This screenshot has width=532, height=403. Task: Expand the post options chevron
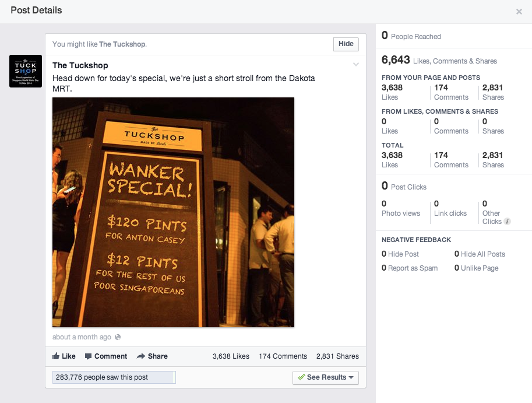[356, 65]
